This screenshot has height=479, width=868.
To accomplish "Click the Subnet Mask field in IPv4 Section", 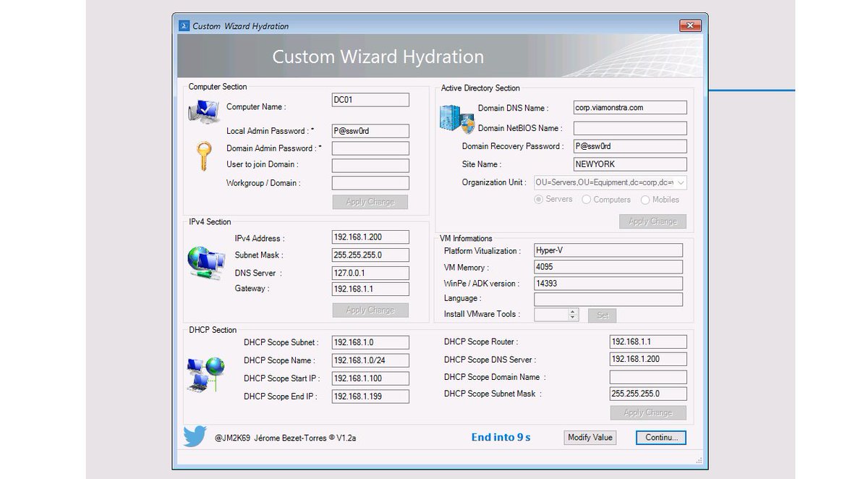I will point(370,255).
